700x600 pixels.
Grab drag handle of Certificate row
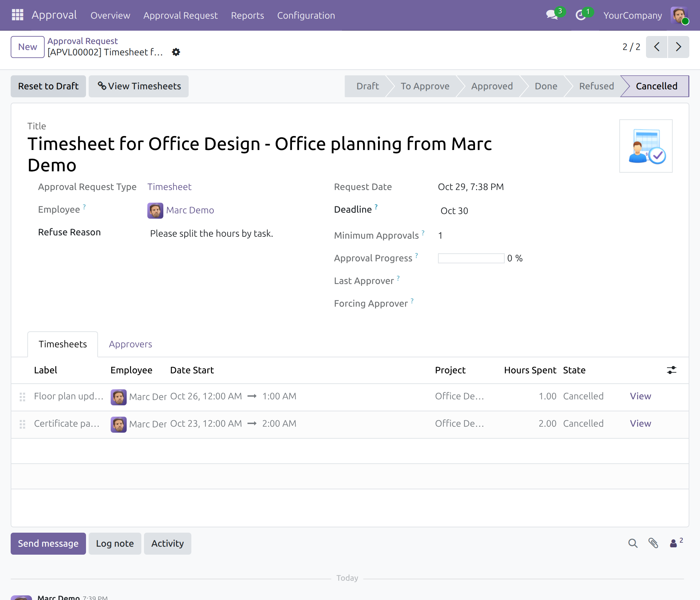coord(22,424)
